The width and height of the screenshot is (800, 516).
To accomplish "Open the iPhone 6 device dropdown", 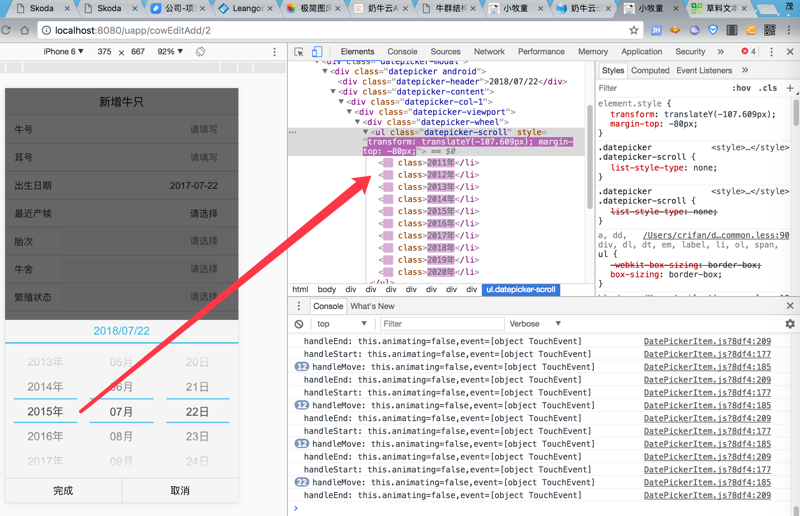I will pyautogui.click(x=63, y=52).
